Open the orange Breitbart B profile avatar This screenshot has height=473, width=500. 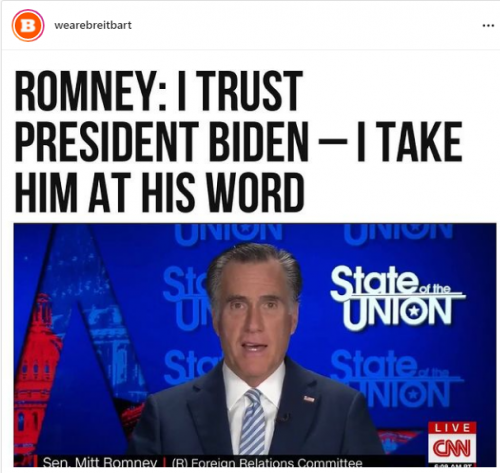(28, 26)
